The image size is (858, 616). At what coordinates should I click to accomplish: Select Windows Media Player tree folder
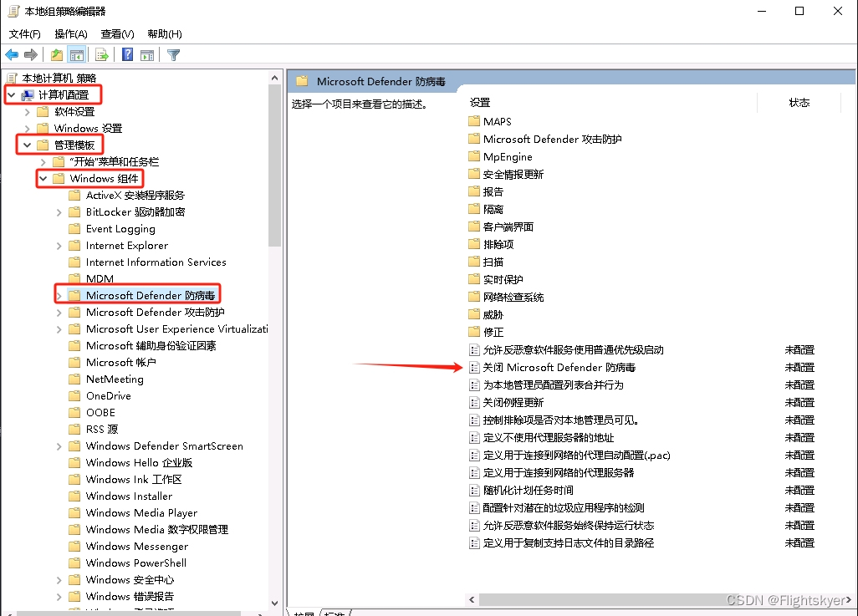tap(141, 513)
